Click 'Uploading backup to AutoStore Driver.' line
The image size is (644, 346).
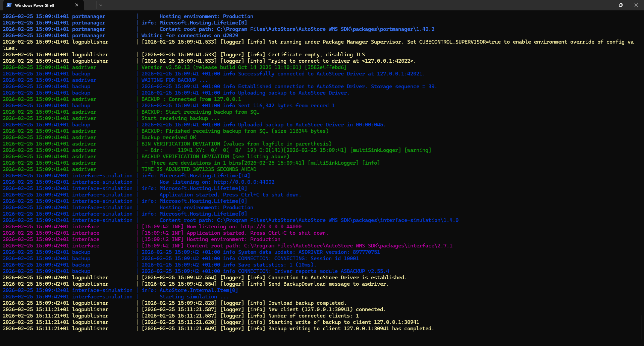coord(294,93)
